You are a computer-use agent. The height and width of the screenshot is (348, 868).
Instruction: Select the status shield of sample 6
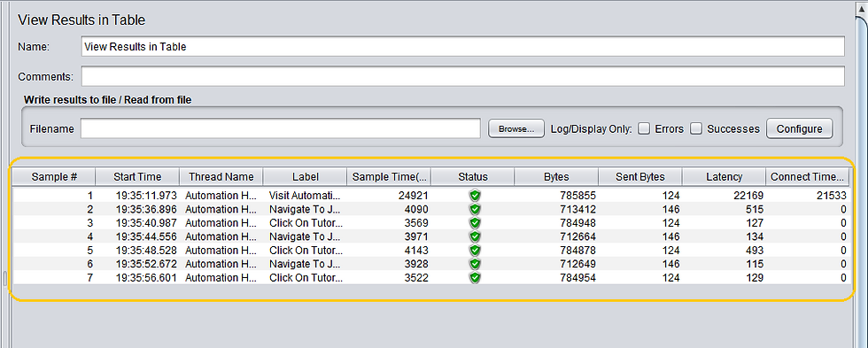coord(474,264)
